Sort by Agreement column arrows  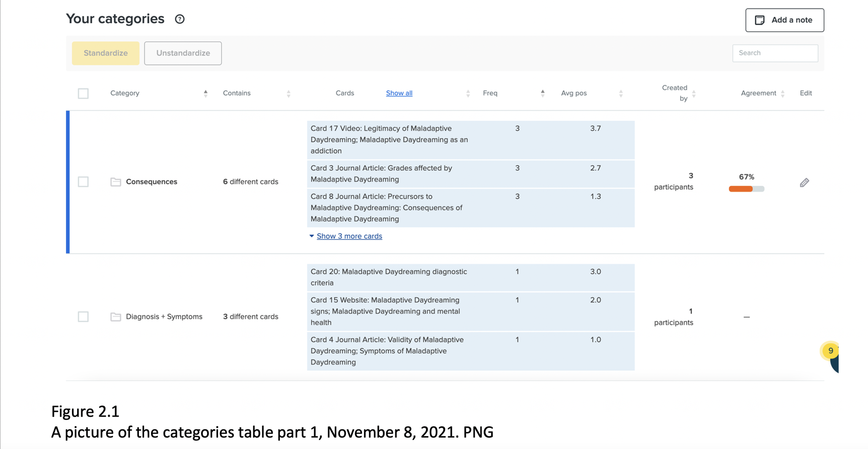click(x=783, y=94)
